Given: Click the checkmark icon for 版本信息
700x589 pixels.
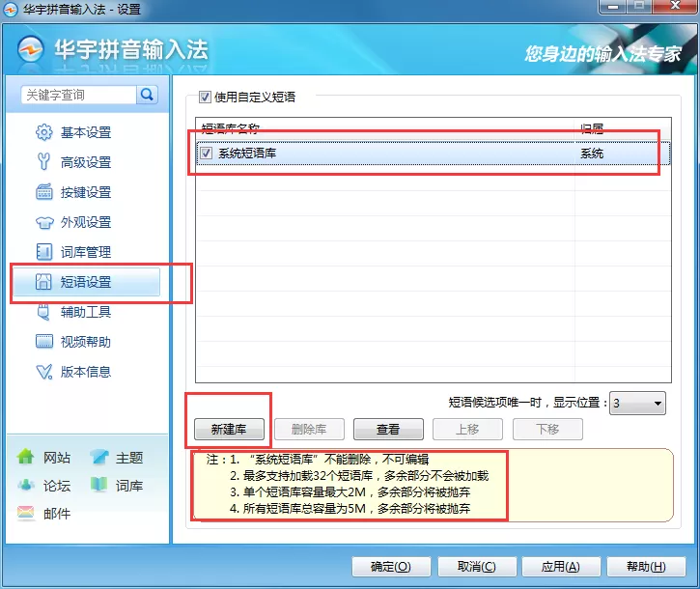Looking at the screenshot, I should pyautogui.click(x=43, y=372).
